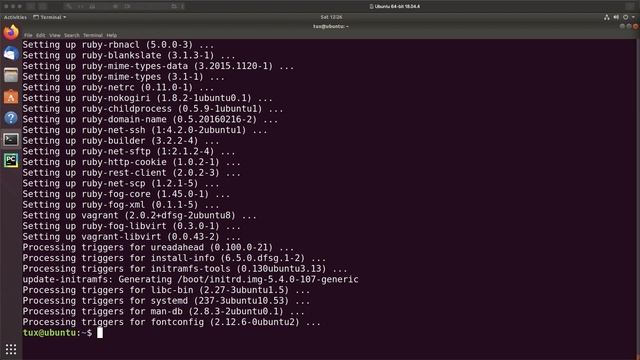Image resolution: width=640 pixels, height=360 pixels.
Task: Maximize the terminal window
Action: coord(629,27)
